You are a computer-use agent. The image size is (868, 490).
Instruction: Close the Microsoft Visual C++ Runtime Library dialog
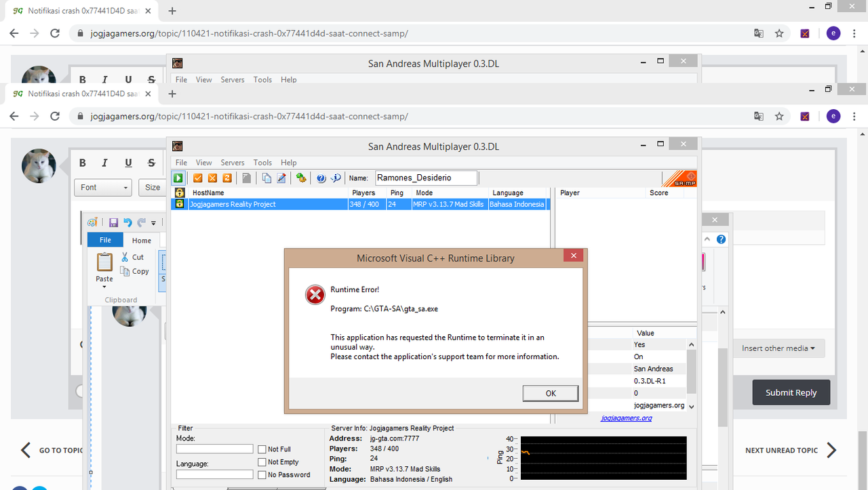(x=573, y=256)
